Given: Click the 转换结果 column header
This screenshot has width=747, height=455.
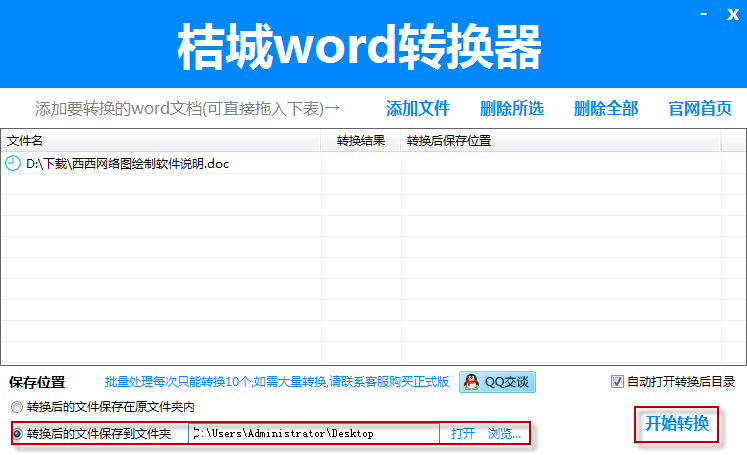Looking at the screenshot, I should pos(361,141).
